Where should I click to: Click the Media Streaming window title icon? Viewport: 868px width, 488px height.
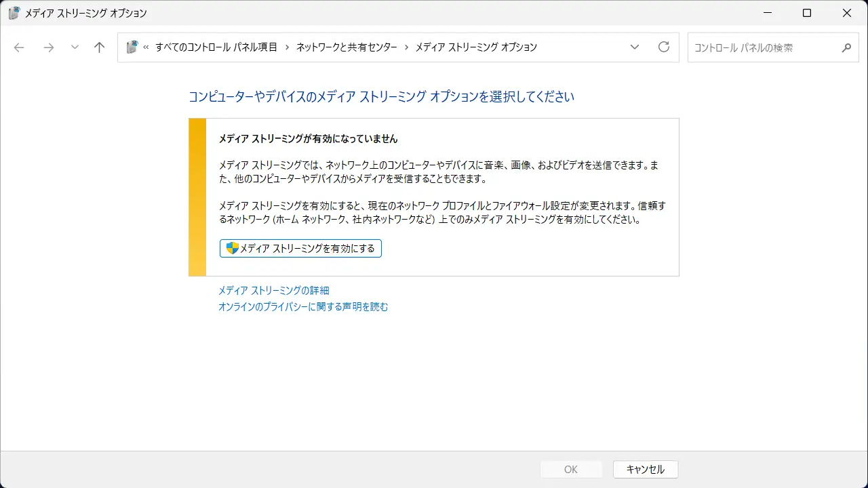[x=14, y=13]
